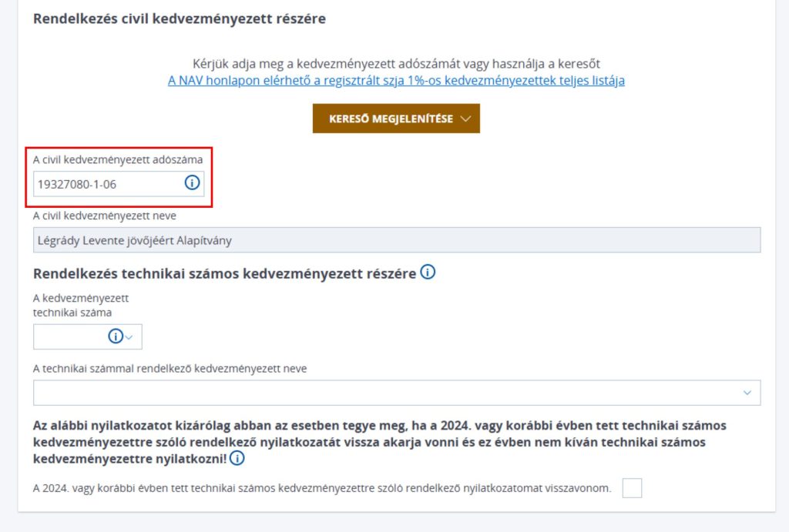The image size is (789, 532).
Task: Click the 'Rendelkezés civil kedvezményezett részére' heading
Action: point(179,18)
